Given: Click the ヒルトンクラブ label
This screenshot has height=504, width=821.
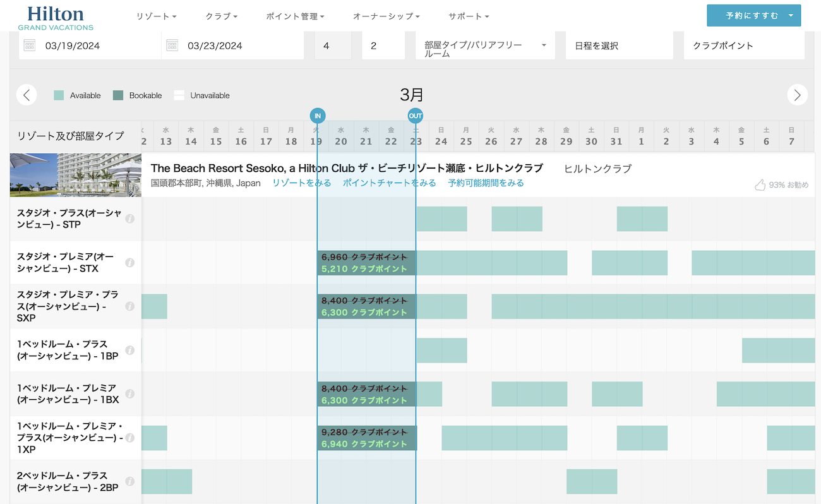Looking at the screenshot, I should 597,168.
